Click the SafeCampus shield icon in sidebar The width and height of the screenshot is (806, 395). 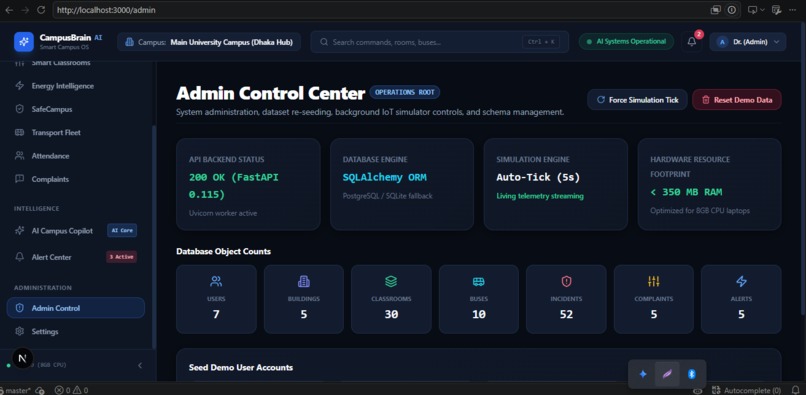click(20, 109)
